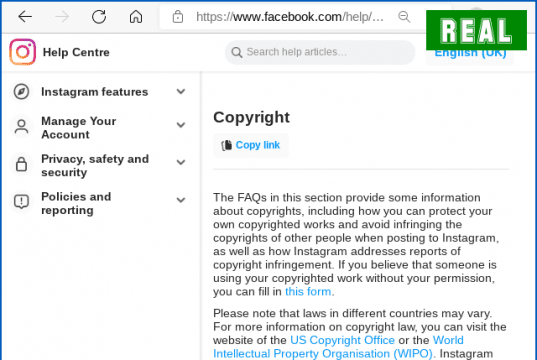Expand Manage Your Account chevron
537x360 pixels.
(181, 125)
